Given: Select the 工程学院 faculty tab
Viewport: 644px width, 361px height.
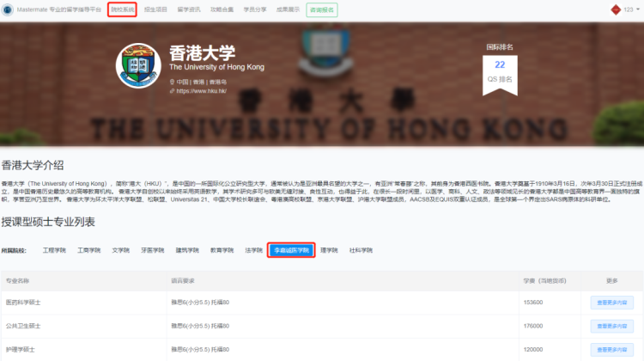Looking at the screenshot, I should coord(53,250).
